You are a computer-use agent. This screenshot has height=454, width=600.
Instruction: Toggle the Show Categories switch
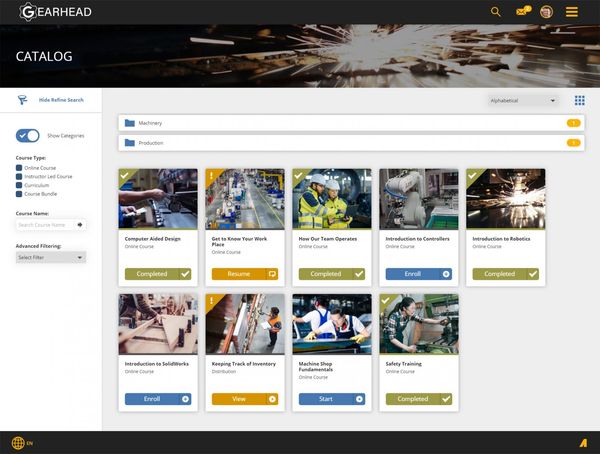pos(28,136)
